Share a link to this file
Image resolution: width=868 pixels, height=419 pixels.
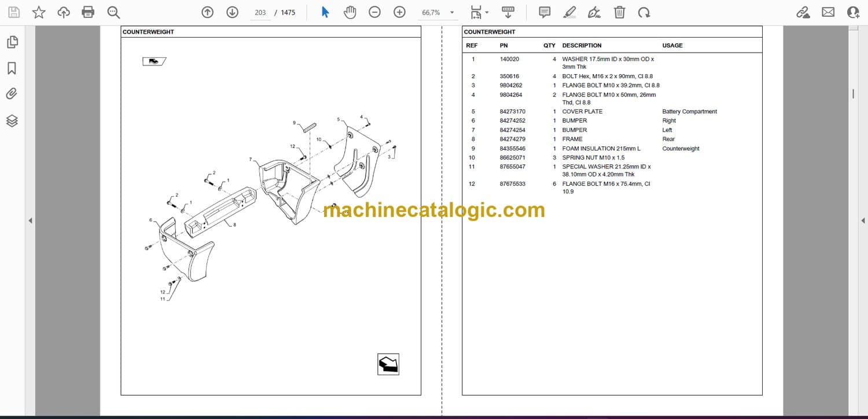tap(803, 12)
